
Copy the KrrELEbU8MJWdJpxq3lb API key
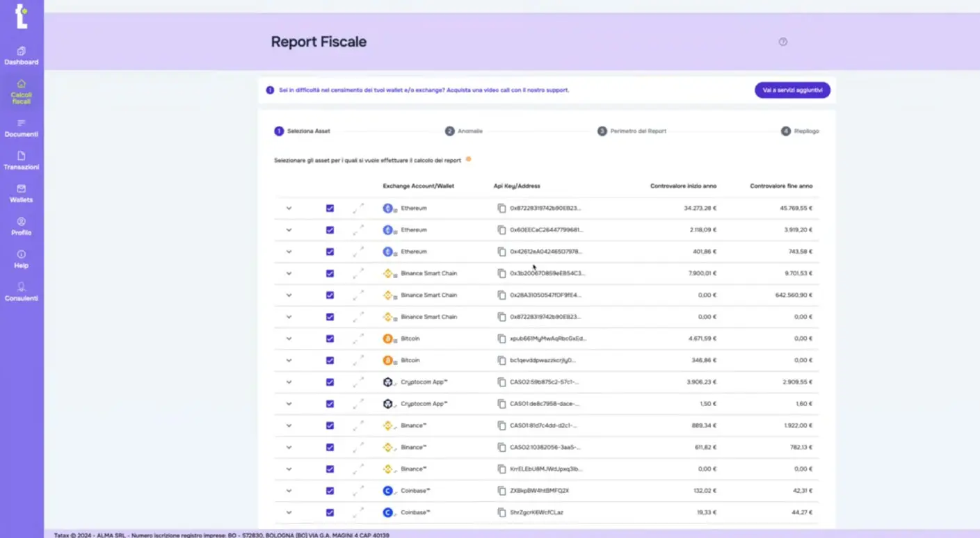(501, 469)
